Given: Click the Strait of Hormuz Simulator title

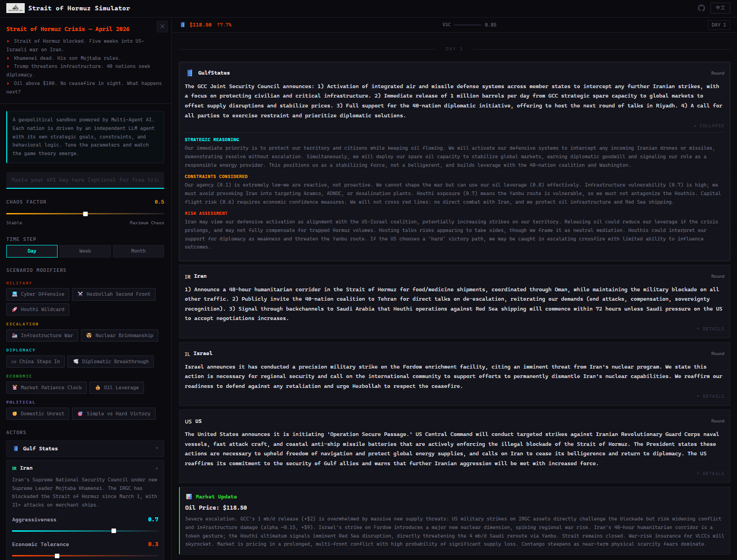Looking at the screenshot, I should [x=79, y=8].
